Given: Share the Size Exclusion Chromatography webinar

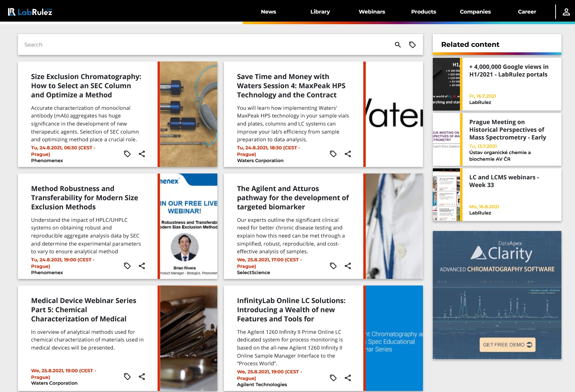Looking at the screenshot, I should point(142,154).
